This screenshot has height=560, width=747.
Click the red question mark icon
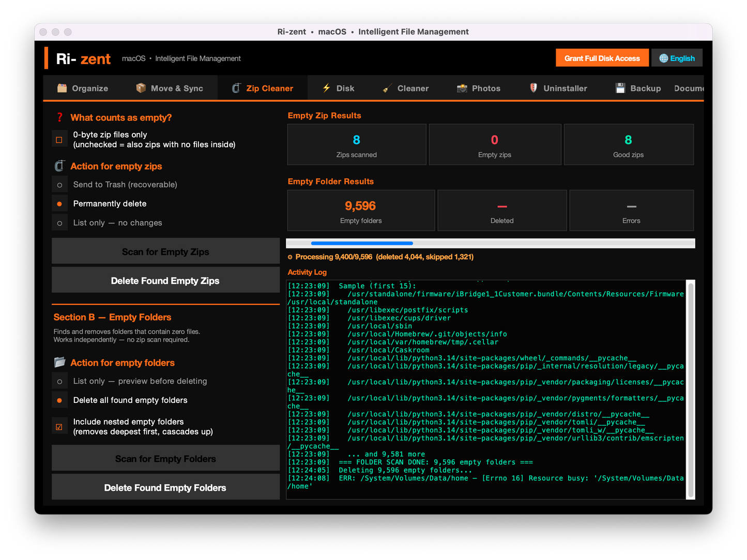(59, 117)
